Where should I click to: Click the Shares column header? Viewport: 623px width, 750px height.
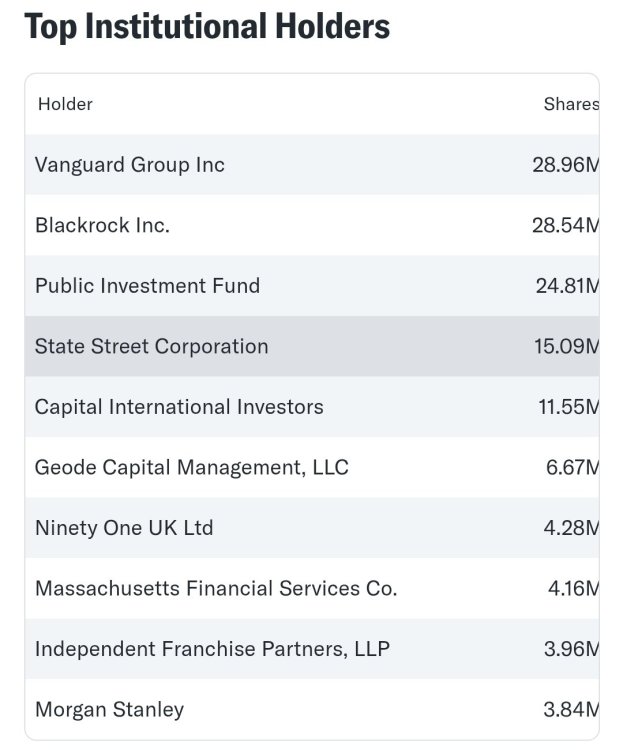(570, 104)
